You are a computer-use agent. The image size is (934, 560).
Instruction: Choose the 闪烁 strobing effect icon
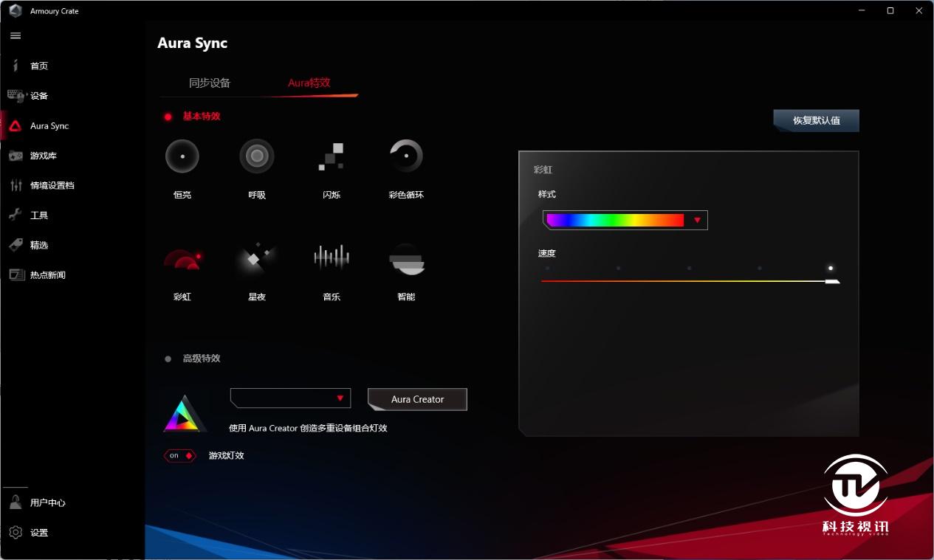[x=332, y=156]
